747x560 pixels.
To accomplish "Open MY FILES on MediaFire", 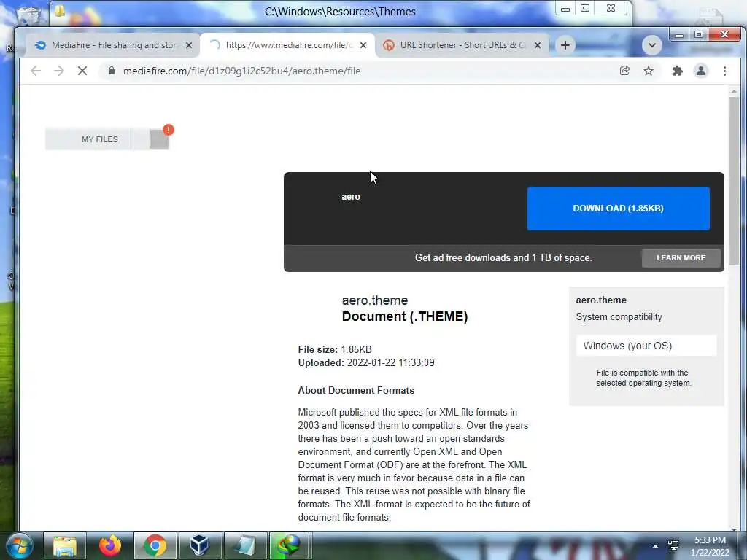I will [x=99, y=139].
